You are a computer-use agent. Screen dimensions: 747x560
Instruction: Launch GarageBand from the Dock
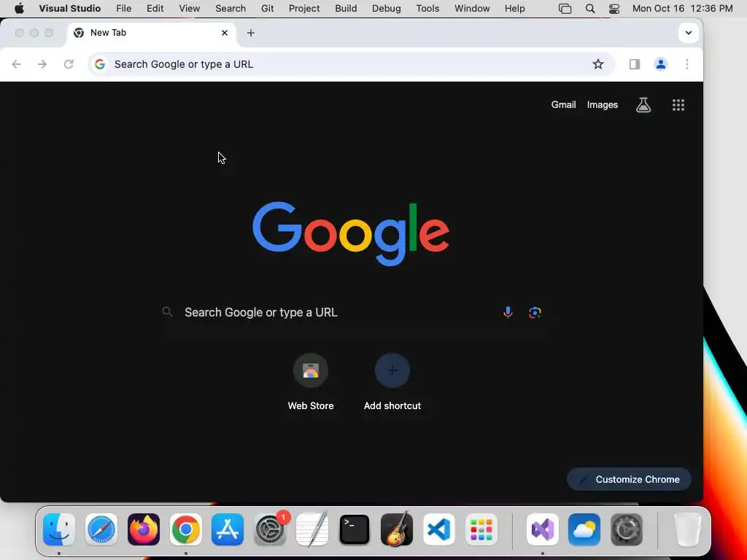coord(396,529)
